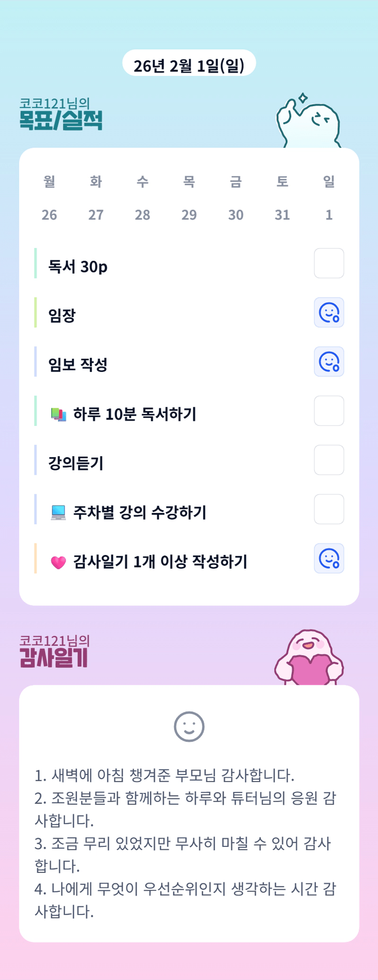This screenshot has height=980, width=378.
Task: Click the pink heart-holding mascot
Action: pyautogui.click(x=309, y=658)
